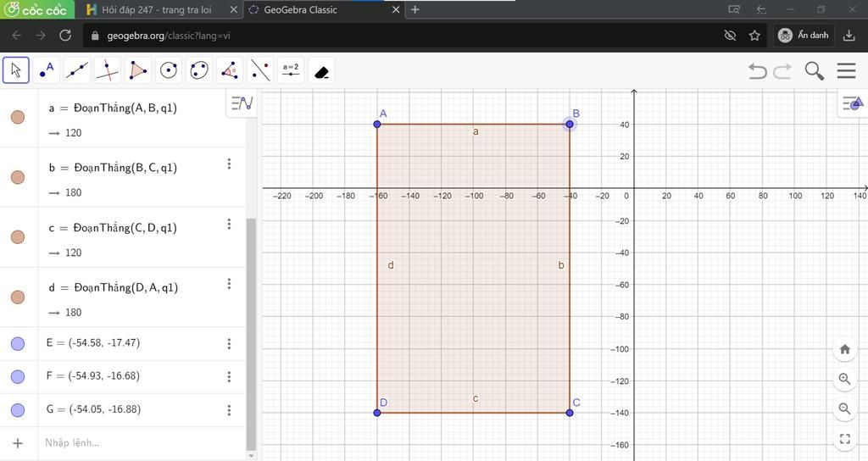Select the Ellipse conic tool

click(198, 70)
